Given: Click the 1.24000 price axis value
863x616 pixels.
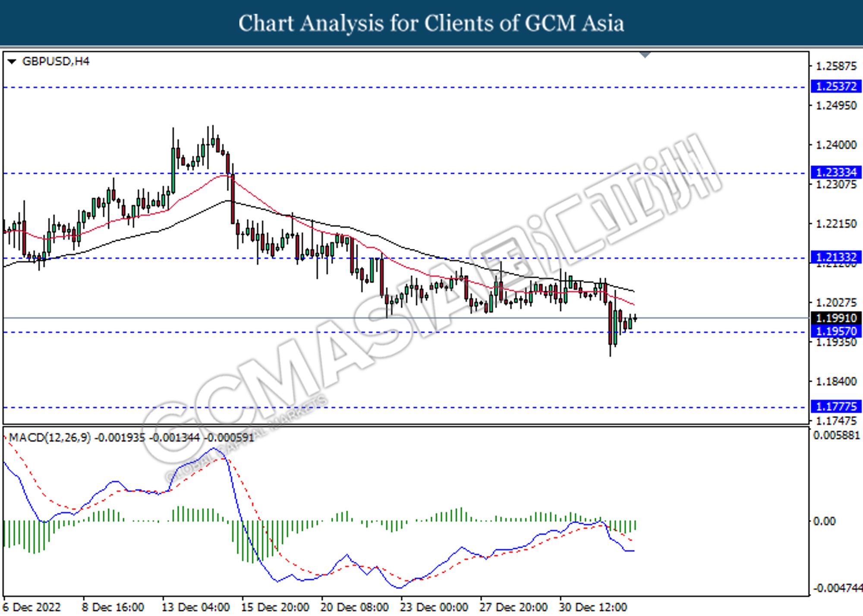Looking at the screenshot, I should pos(836,145).
